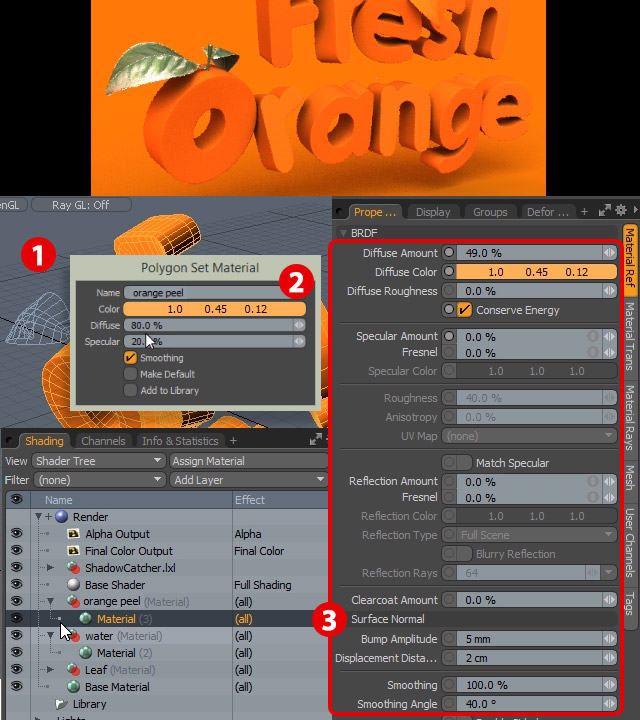Click the water material group icon
Viewport: 640px width, 720px height.
point(74,636)
